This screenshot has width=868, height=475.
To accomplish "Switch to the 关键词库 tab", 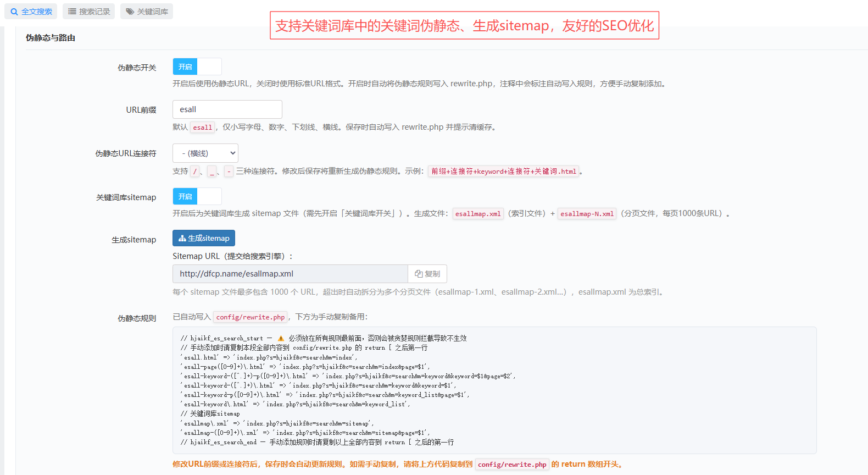I will point(147,12).
